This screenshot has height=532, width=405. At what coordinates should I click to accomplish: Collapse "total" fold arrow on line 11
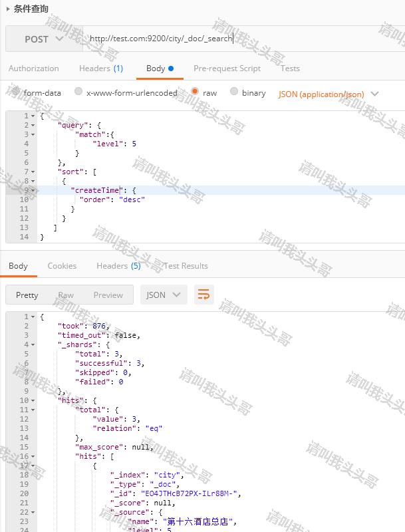[x=33, y=410]
